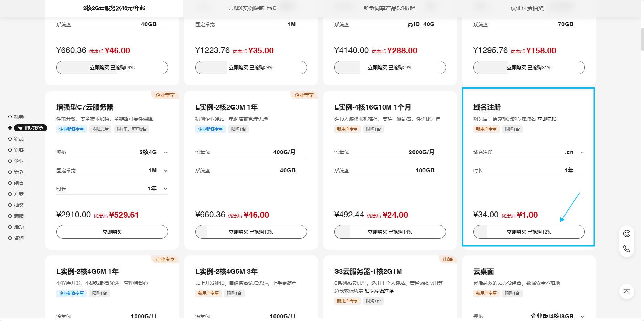Select 组合 in side navigation
The width and height of the screenshot is (644, 321).
[x=16, y=183]
